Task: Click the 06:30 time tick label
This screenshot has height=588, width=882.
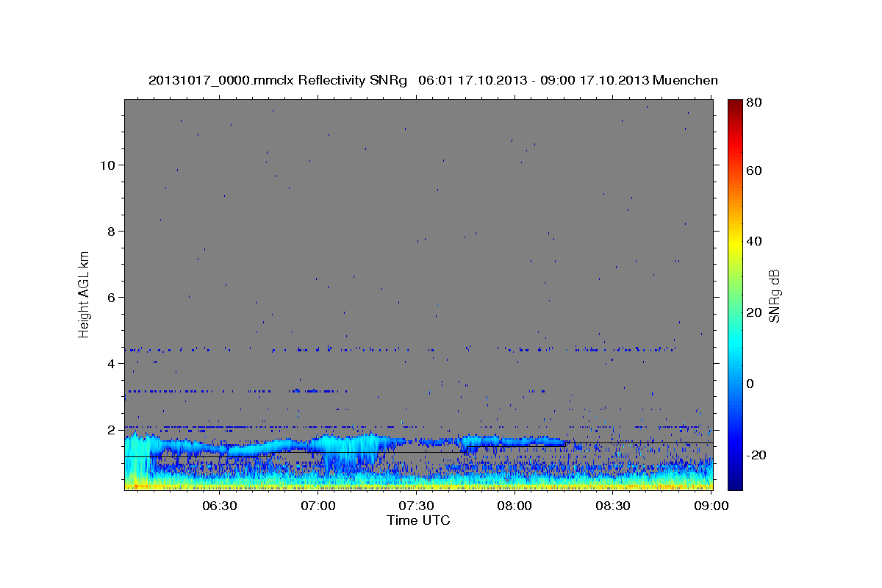Action: pyautogui.click(x=220, y=506)
